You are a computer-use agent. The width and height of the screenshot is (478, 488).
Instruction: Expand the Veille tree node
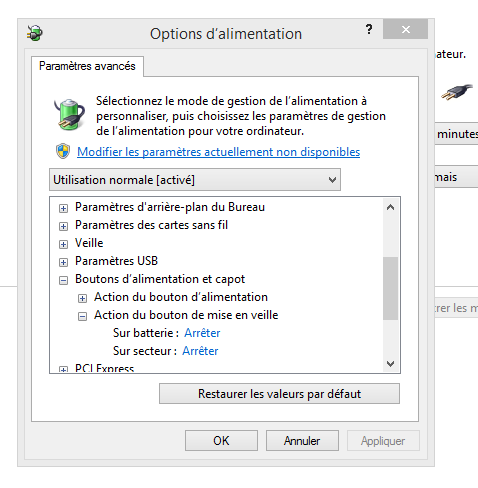(63, 244)
